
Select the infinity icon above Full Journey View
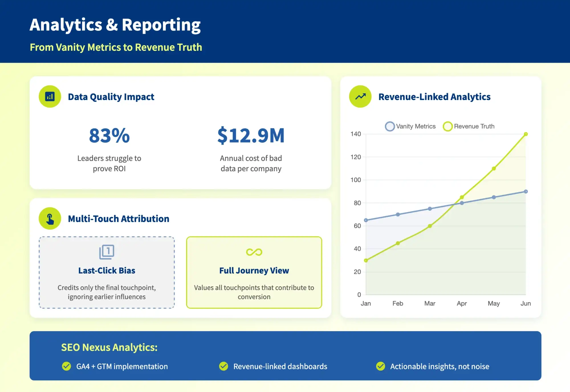click(254, 252)
